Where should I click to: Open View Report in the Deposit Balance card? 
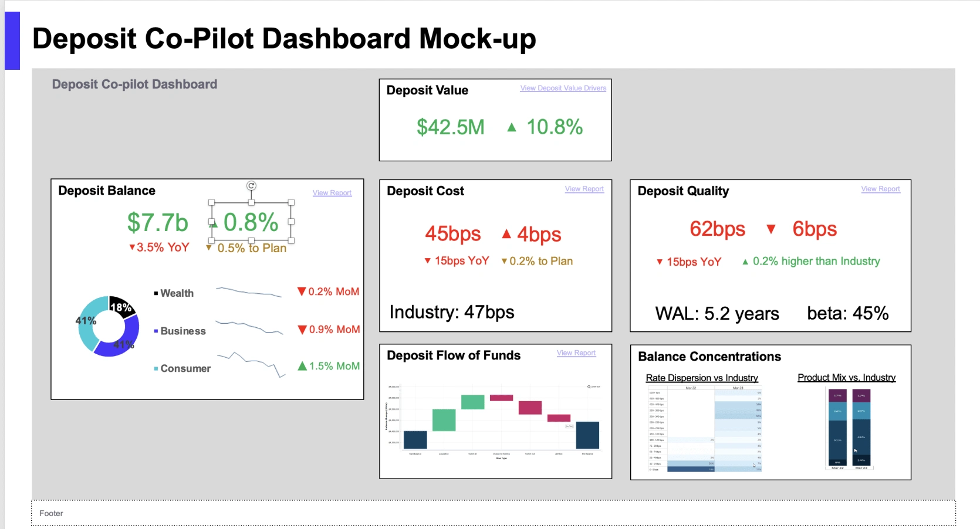tap(332, 193)
